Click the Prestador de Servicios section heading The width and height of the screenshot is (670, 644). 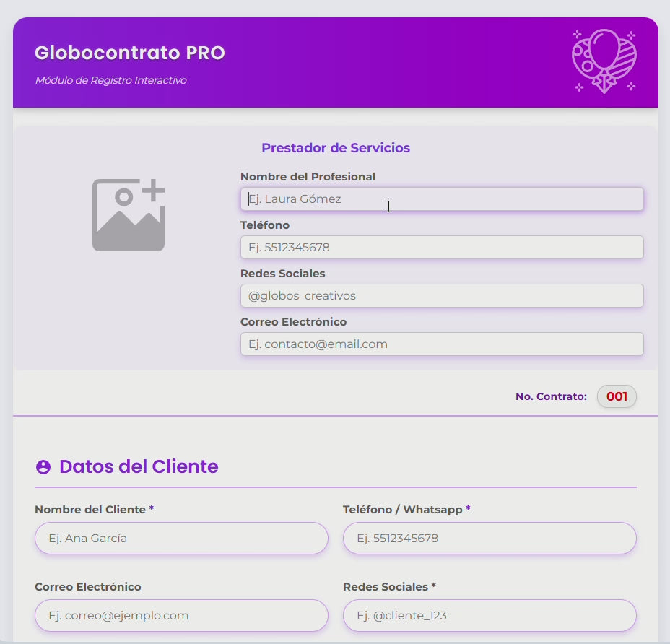click(336, 147)
